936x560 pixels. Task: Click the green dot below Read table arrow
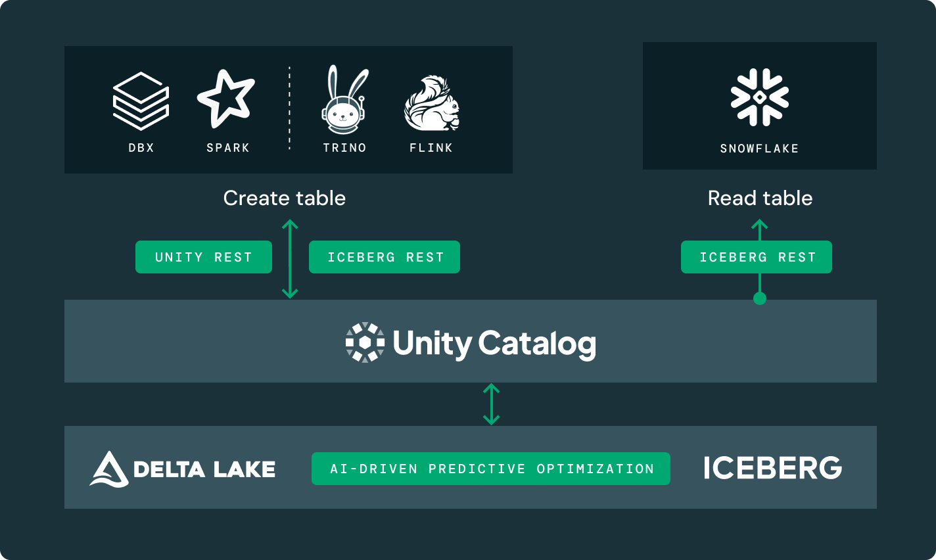(760, 299)
